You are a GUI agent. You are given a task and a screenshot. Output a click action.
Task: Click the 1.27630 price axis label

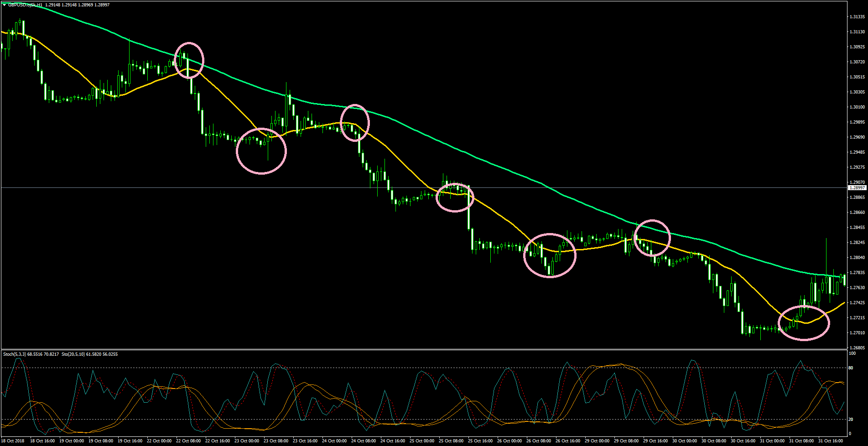pos(857,288)
